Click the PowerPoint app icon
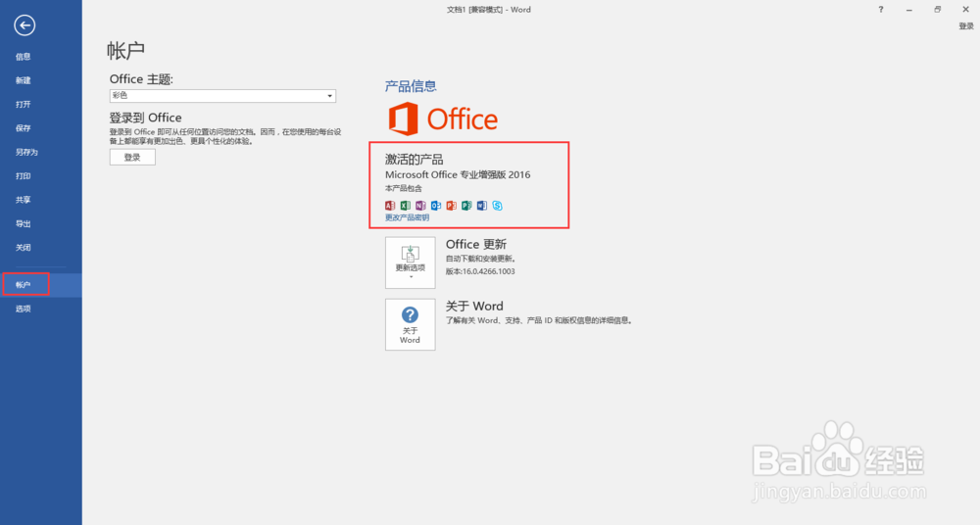980x525 pixels. click(x=451, y=206)
